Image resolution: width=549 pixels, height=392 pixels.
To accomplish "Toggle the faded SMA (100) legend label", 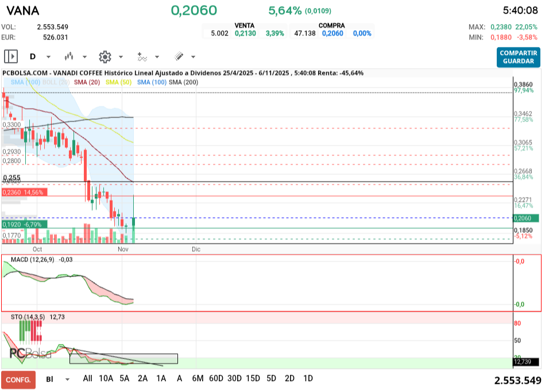I will point(25,82).
